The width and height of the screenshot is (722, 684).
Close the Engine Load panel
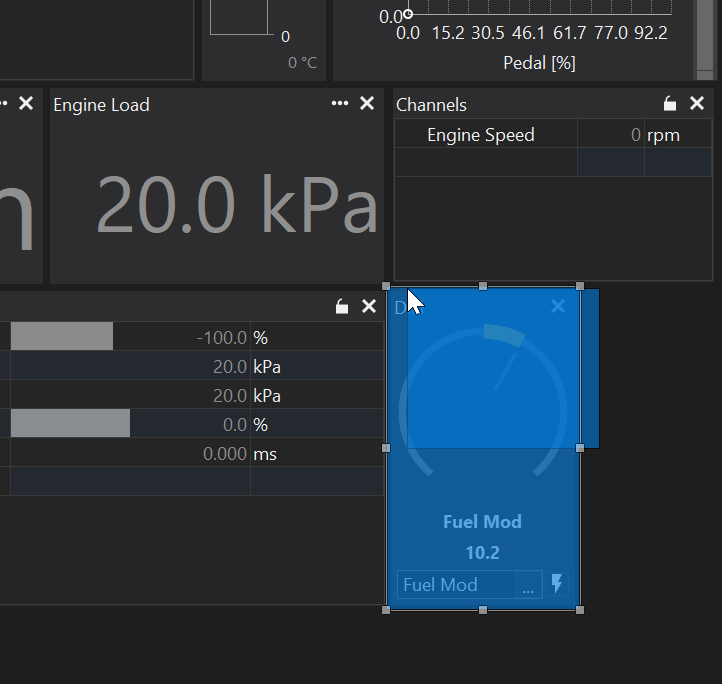367,104
